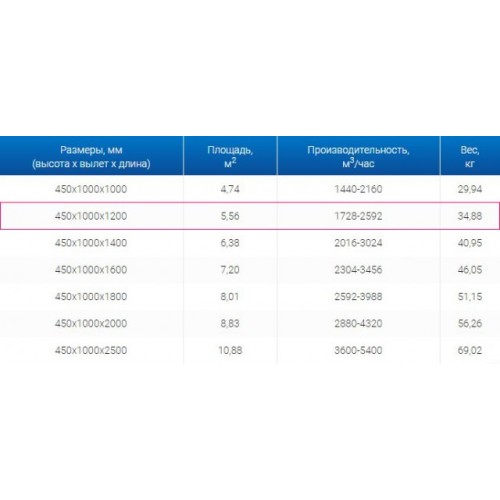The height and width of the screenshot is (500, 500).
Task: Click the 5,56 area value
Action: [230, 216]
